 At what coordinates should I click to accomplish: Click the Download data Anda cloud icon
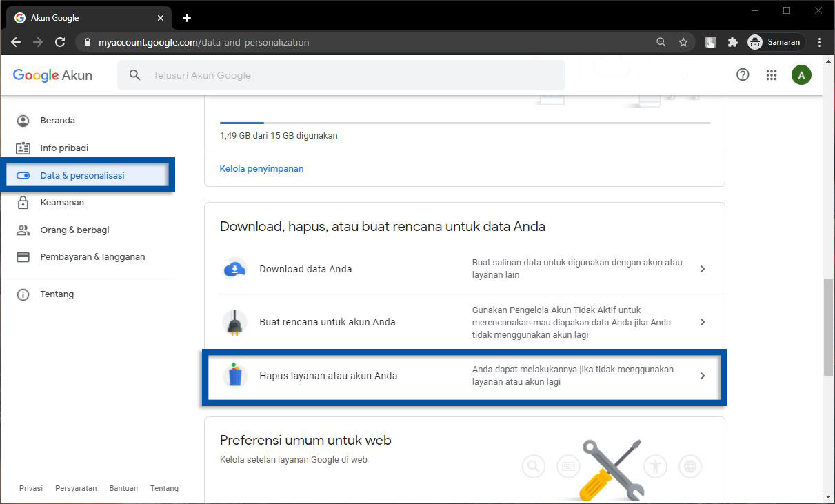[235, 269]
